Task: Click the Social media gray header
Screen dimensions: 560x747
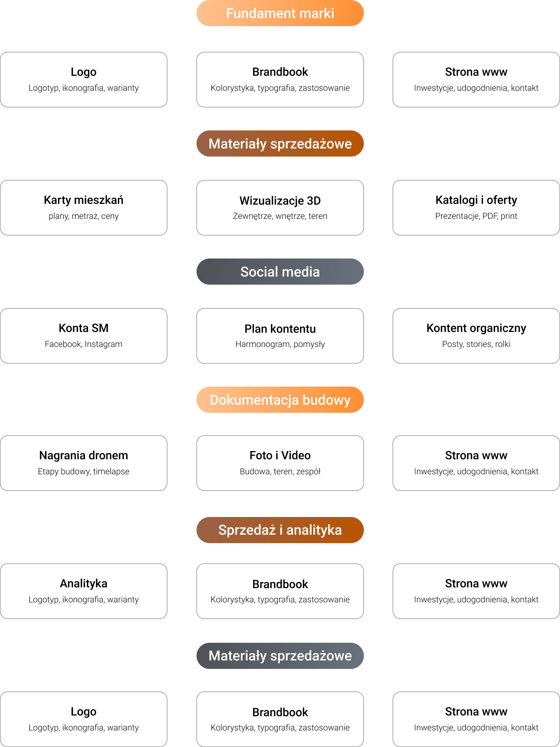Action: pyautogui.click(x=280, y=272)
